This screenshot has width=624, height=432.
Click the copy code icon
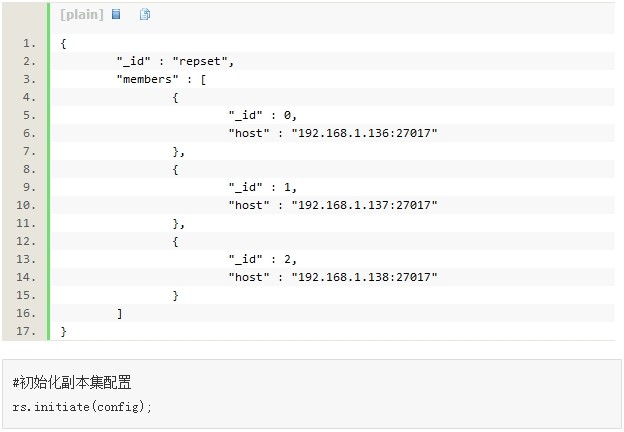pos(145,14)
